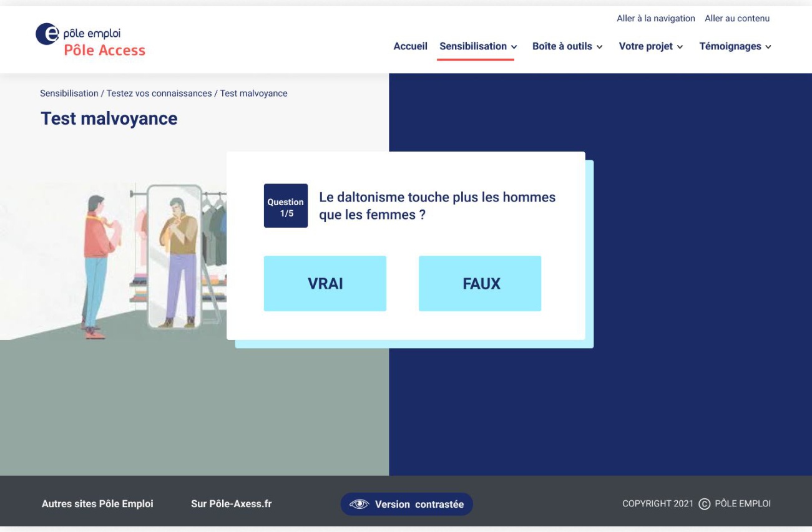Screen dimensions: 812x532
Task: Toggle the Version contrastée mode
Action: (x=407, y=505)
